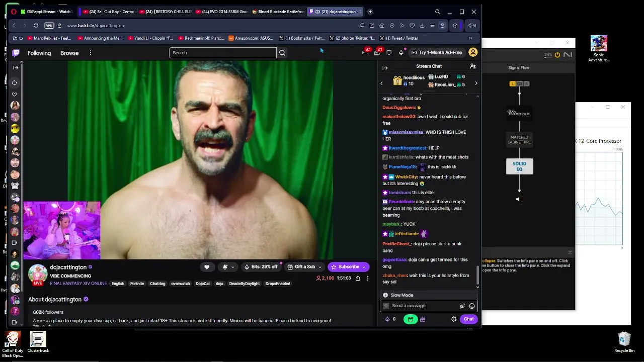Click the Twitch Search input field
644x362 pixels.
point(223,53)
